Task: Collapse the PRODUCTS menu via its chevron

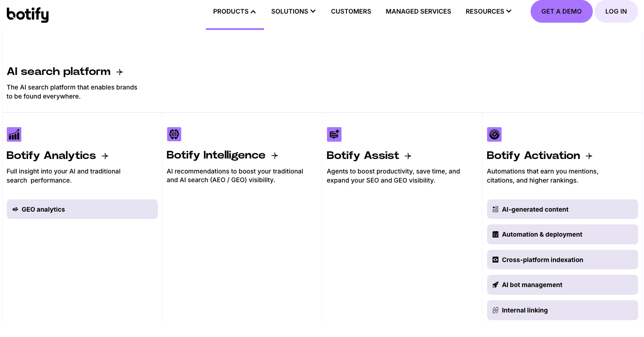Action: [x=253, y=11]
